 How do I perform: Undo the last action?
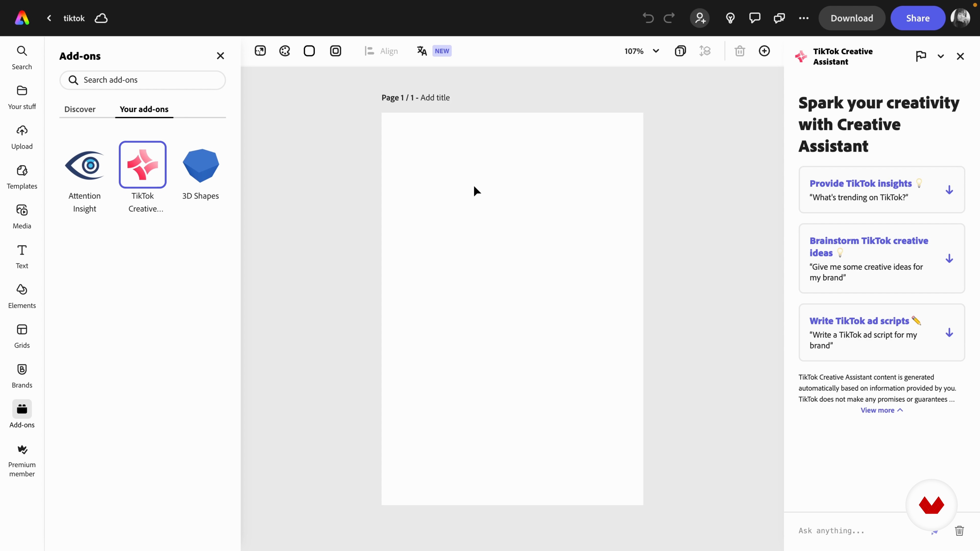(x=648, y=18)
